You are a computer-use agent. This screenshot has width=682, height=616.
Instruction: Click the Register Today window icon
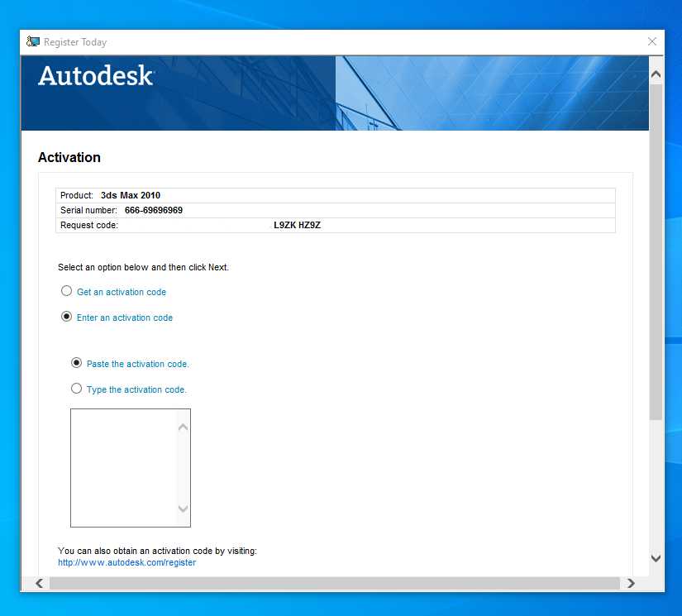tap(33, 42)
